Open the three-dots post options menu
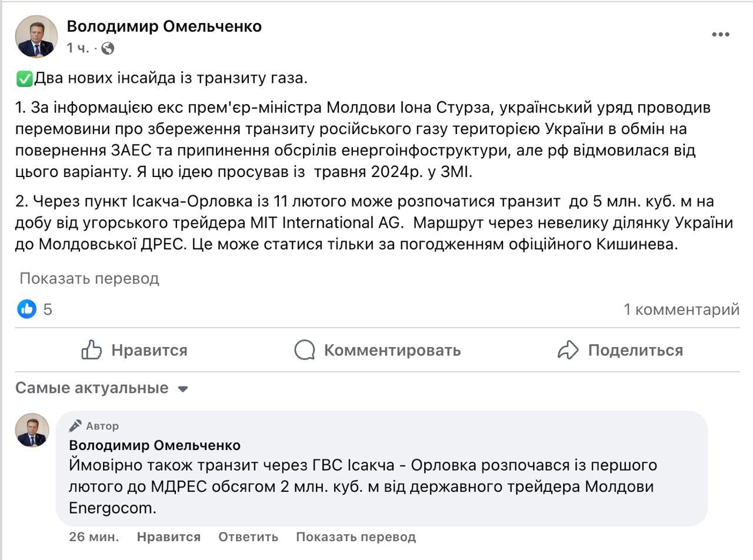The width and height of the screenshot is (753, 560). (x=721, y=35)
